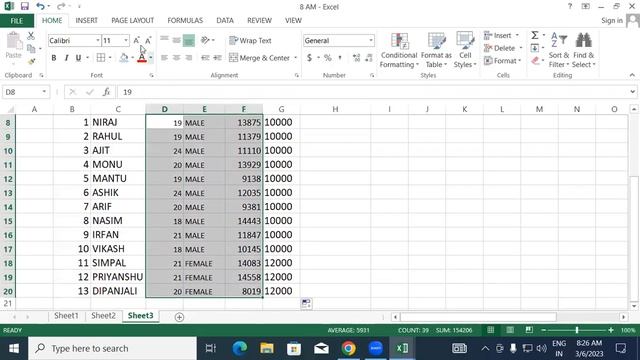Switch to PAGE LAYOUT tab

tap(133, 20)
